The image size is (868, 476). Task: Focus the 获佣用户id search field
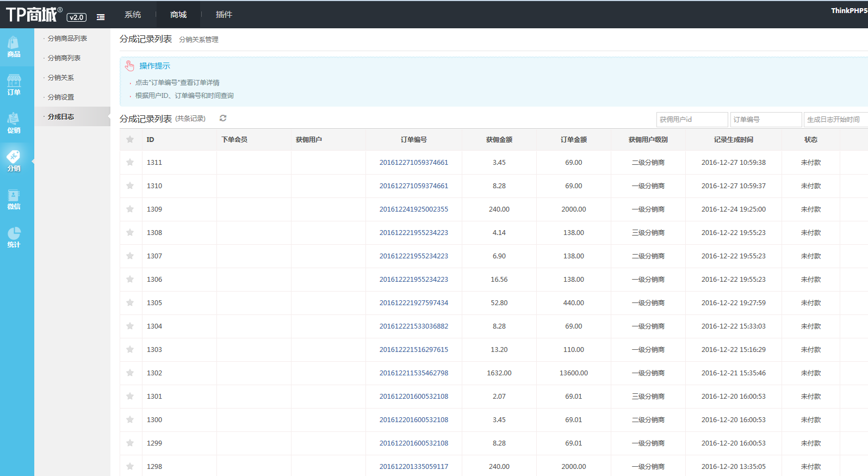tap(692, 119)
